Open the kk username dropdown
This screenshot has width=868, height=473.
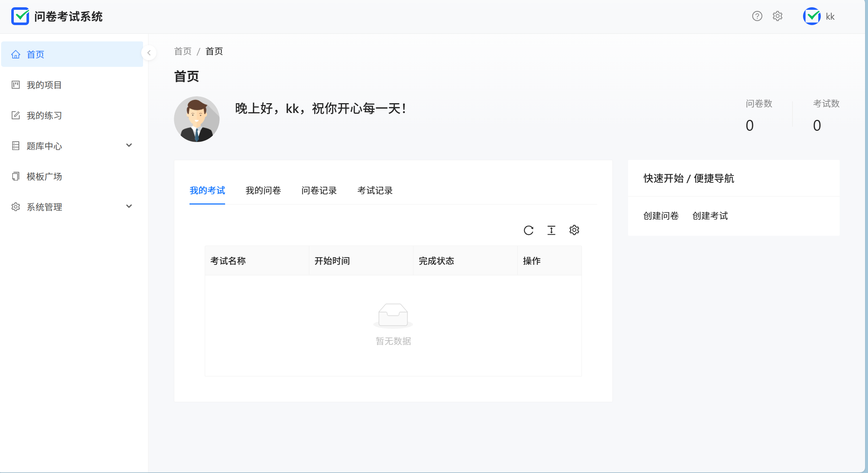[x=830, y=17]
